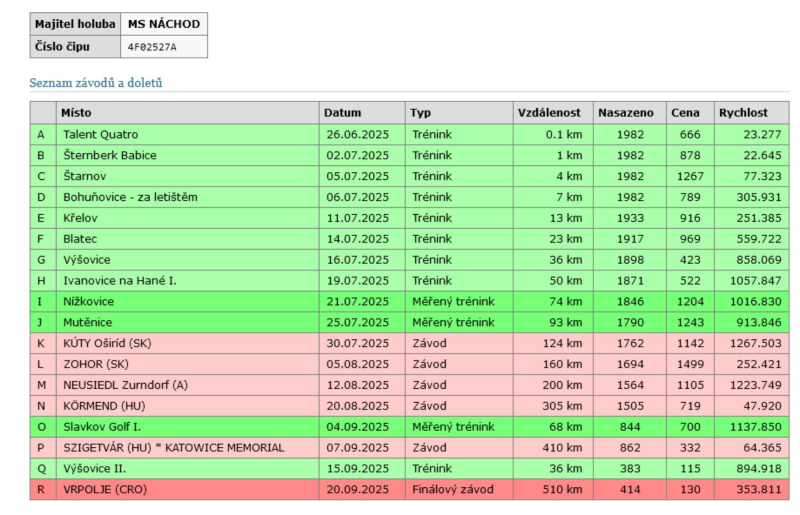Click the "Nasazeno" column header
This screenshot has height=515, width=800.
pyautogui.click(x=626, y=113)
